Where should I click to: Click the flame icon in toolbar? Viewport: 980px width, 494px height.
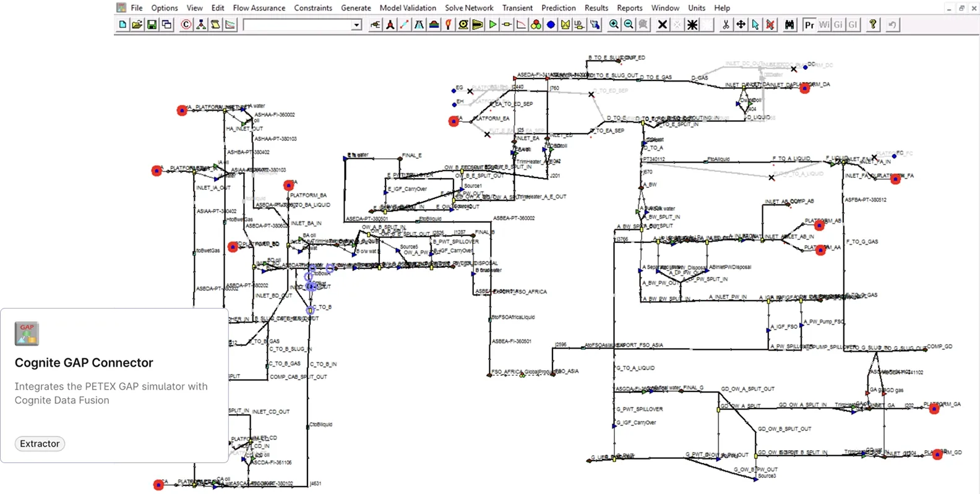point(449,25)
